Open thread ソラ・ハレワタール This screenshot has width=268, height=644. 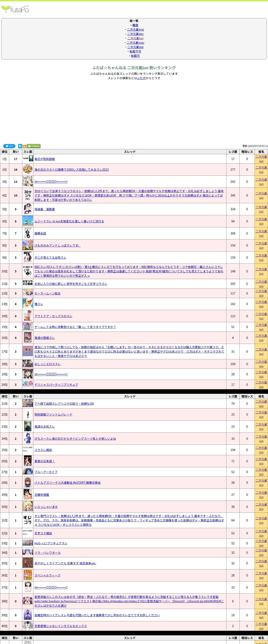(48, 553)
